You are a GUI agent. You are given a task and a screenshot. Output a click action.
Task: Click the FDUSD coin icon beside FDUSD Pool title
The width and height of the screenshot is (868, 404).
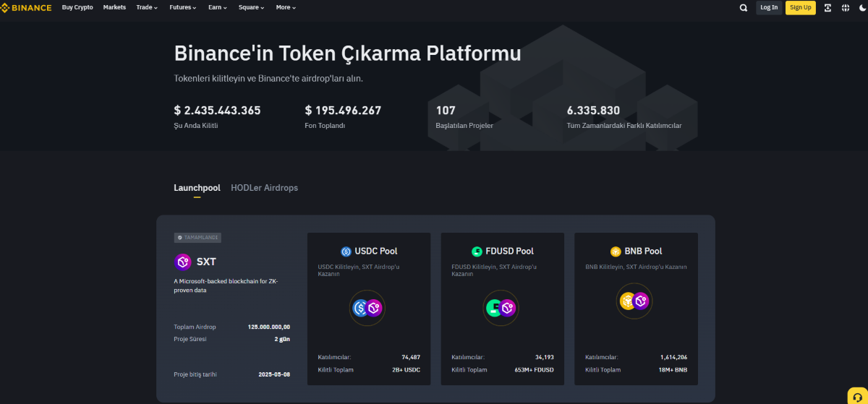tap(477, 252)
